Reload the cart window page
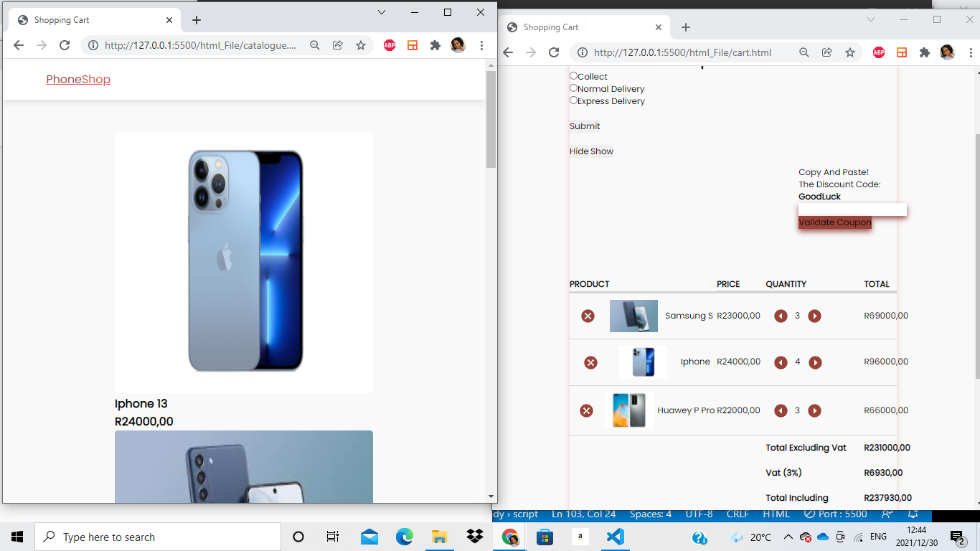 tap(554, 52)
